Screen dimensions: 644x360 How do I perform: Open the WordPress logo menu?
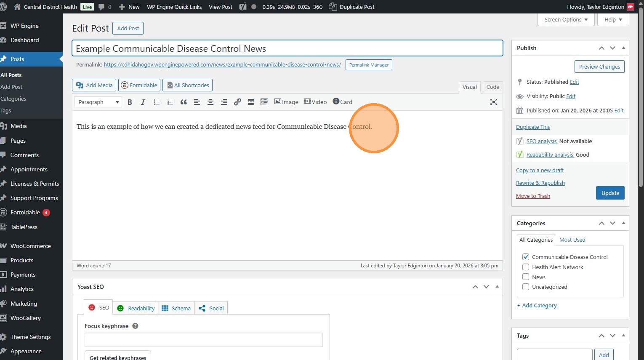[4, 7]
